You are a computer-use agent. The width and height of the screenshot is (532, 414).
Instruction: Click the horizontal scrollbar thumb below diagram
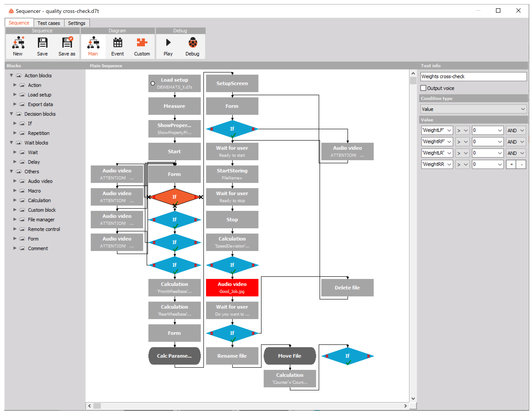97,406
